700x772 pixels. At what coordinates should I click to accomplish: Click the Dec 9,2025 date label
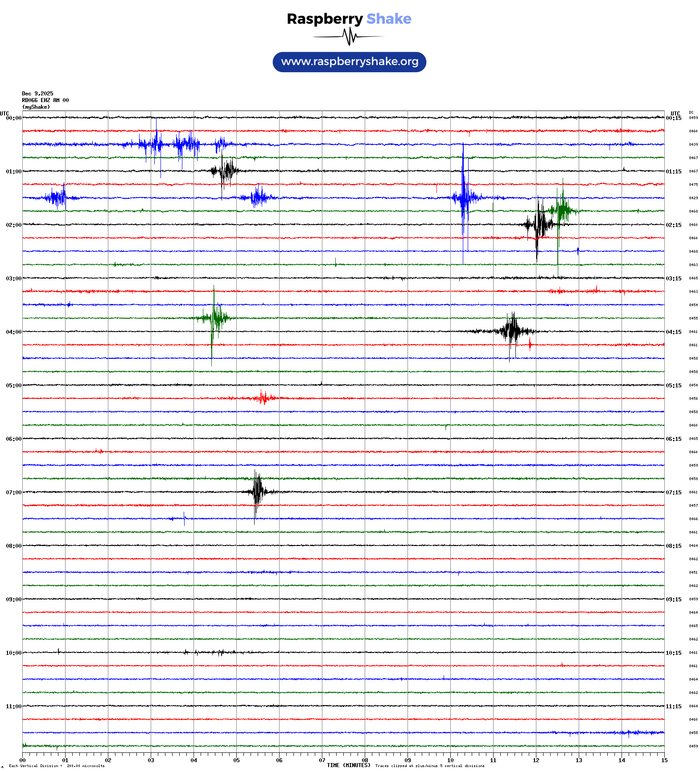[37, 94]
